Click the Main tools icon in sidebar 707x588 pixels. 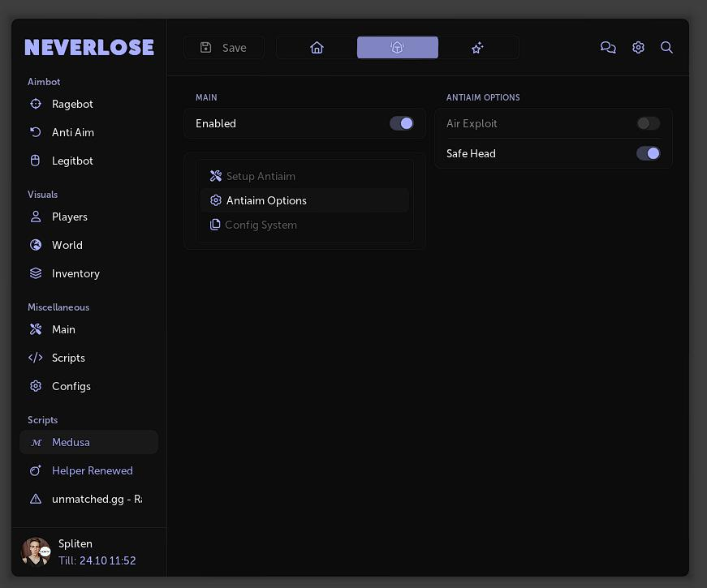click(36, 329)
